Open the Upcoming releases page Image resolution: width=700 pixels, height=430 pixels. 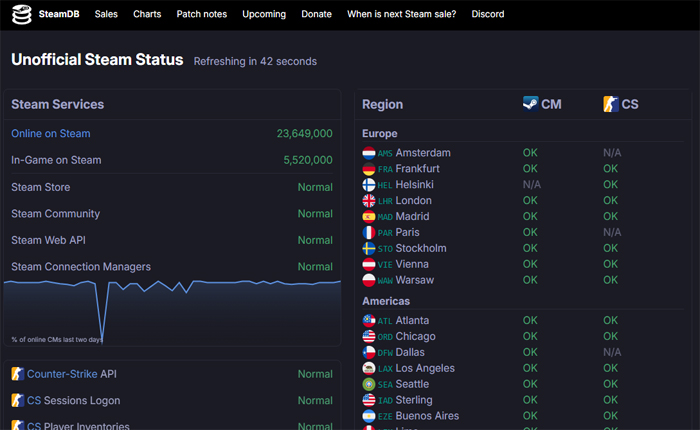point(264,14)
